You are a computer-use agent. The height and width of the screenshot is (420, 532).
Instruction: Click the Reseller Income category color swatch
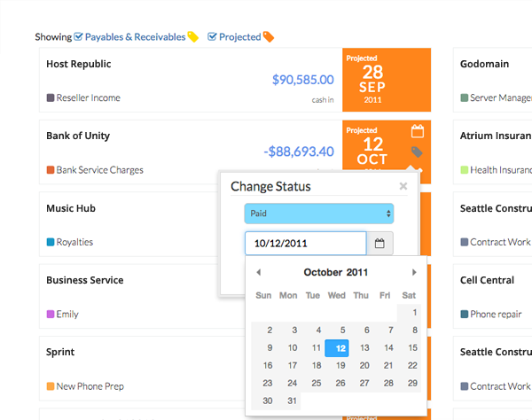click(51, 97)
